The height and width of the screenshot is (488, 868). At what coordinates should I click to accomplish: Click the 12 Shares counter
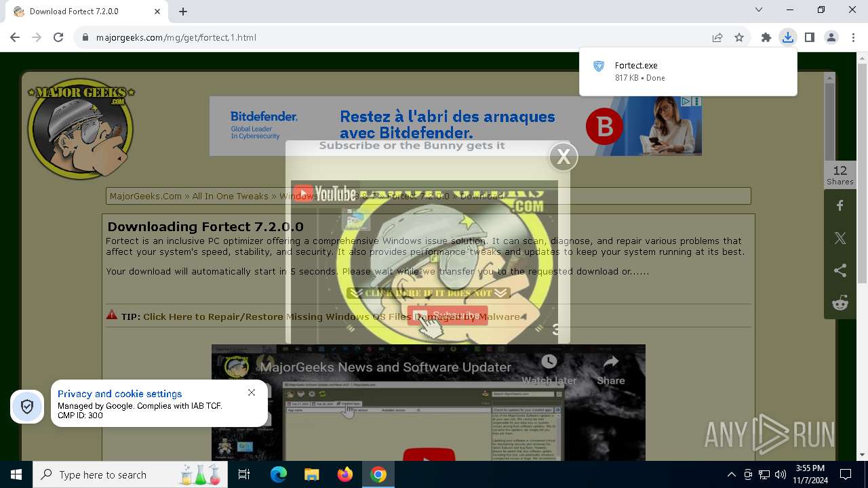pos(840,175)
